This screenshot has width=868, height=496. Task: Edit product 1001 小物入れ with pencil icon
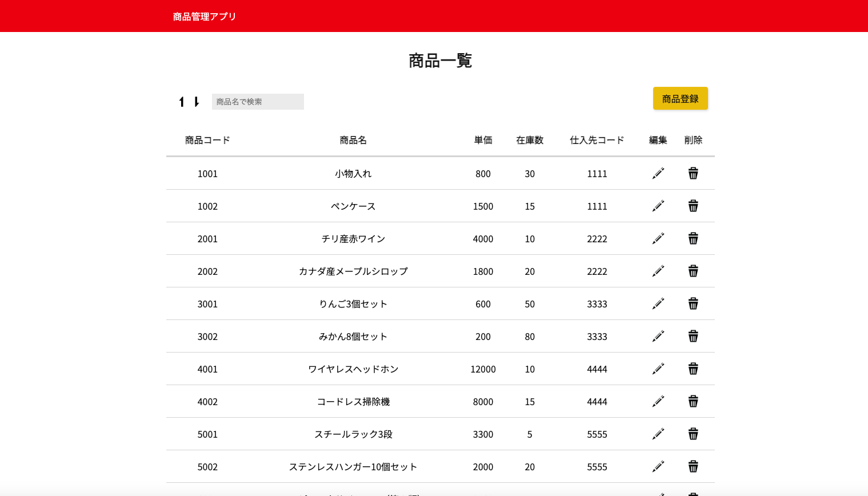(658, 173)
